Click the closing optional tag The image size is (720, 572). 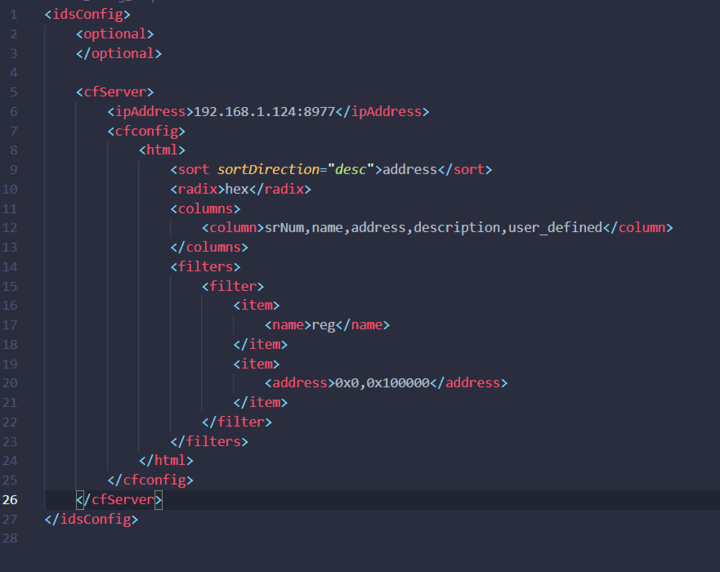[x=118, y=53]
